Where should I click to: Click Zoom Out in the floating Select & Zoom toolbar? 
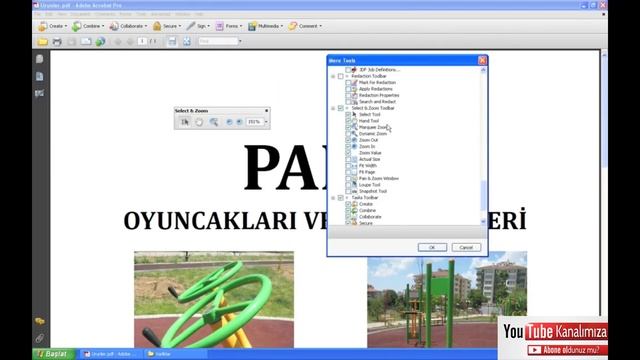click(x=229, y=122)
